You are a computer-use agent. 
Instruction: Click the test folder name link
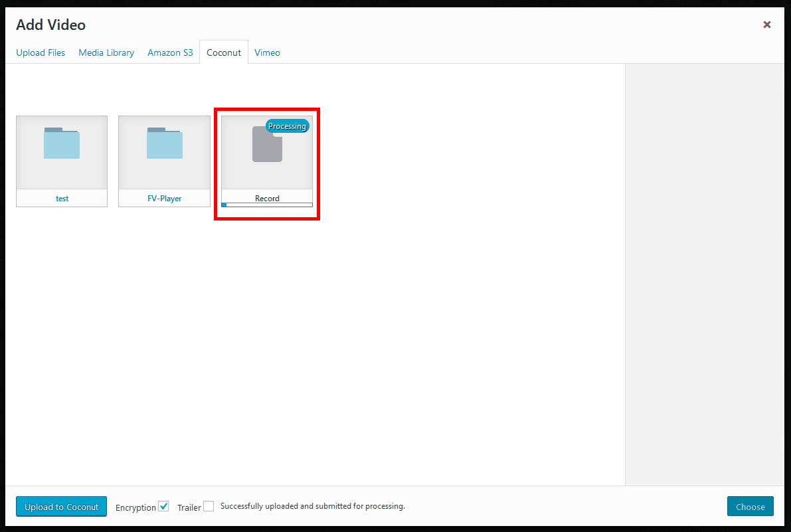click(x=62, y=199)
